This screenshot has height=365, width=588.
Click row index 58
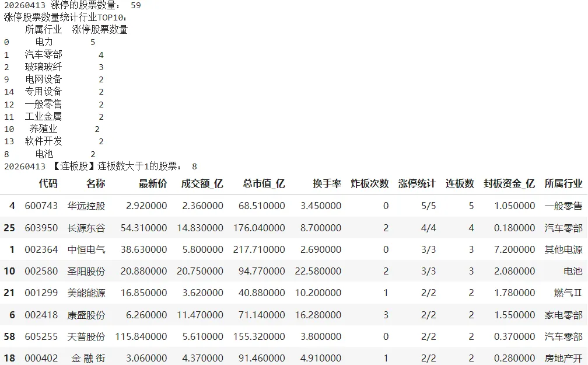pyautogui.click(x=9, y=336)
